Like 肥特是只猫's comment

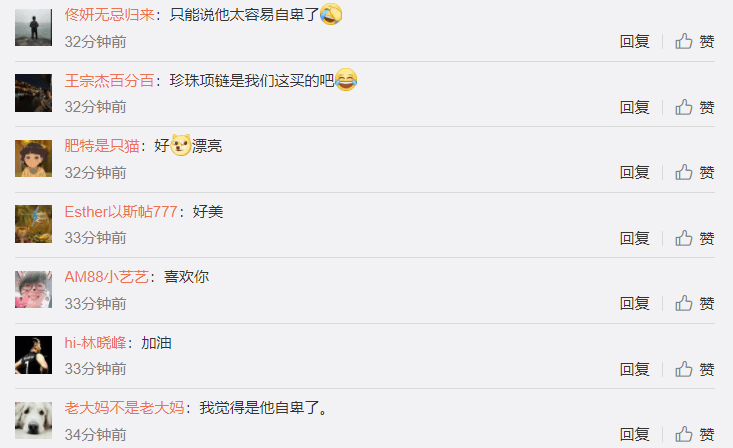click(x=695, y=173)
